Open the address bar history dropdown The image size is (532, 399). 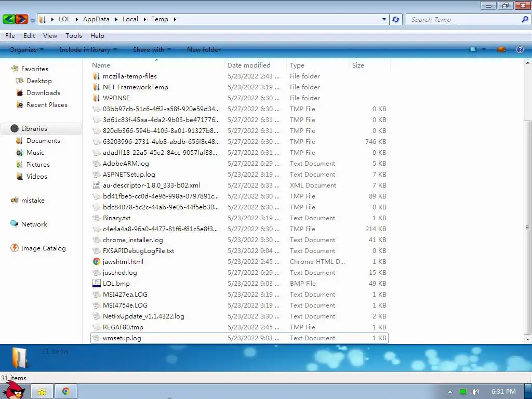384,19
